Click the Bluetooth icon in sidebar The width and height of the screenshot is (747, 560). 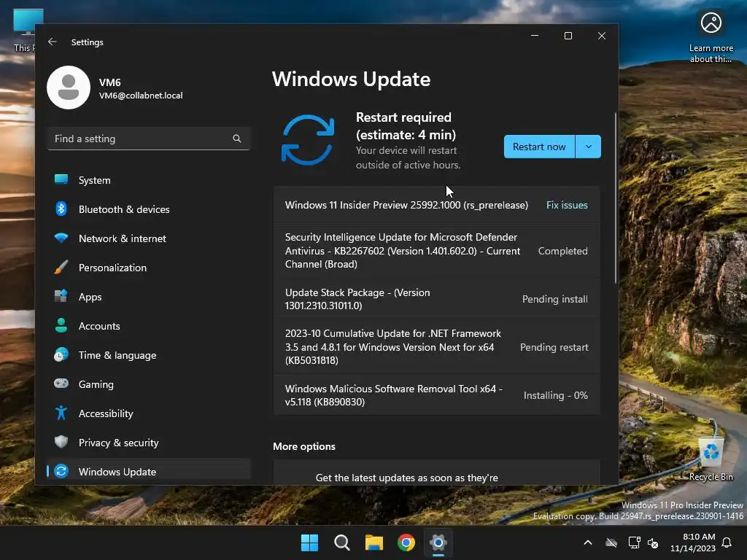tap(61, 209)
